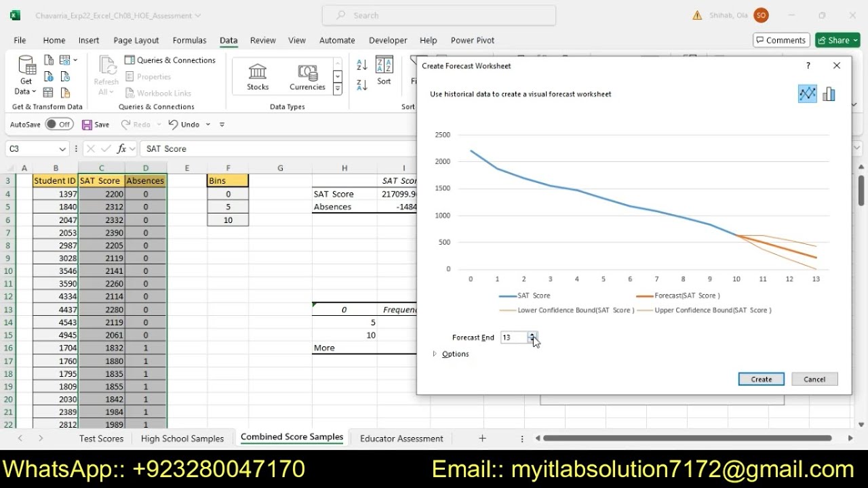The image size is (868, 488).
Task: Select the Currencies data type
Action: 307,77
